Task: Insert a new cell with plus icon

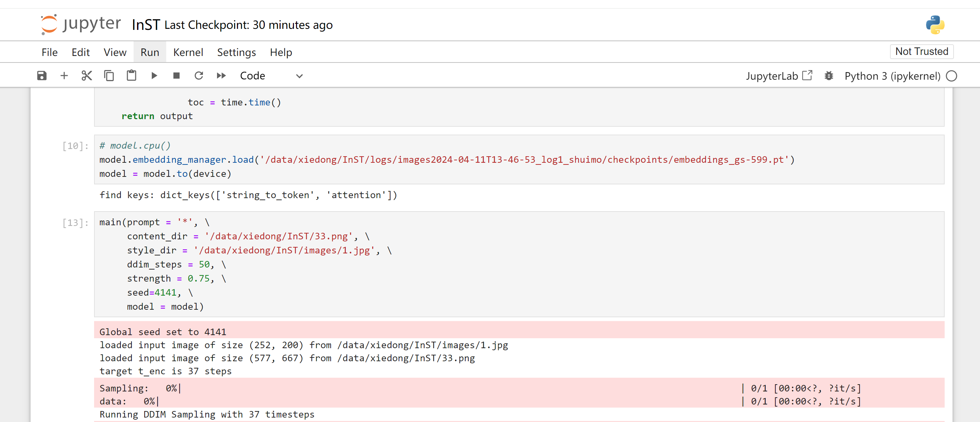Action: [x=64, y=76]
